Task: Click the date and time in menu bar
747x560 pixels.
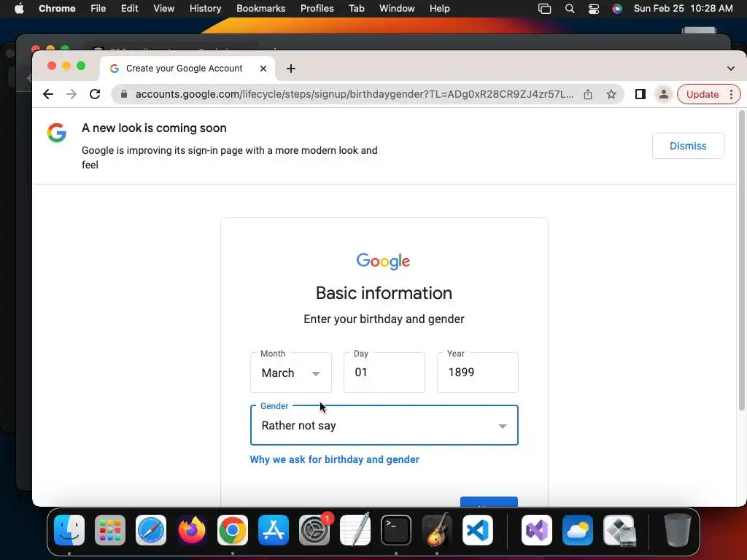Action: click(683, 9)
